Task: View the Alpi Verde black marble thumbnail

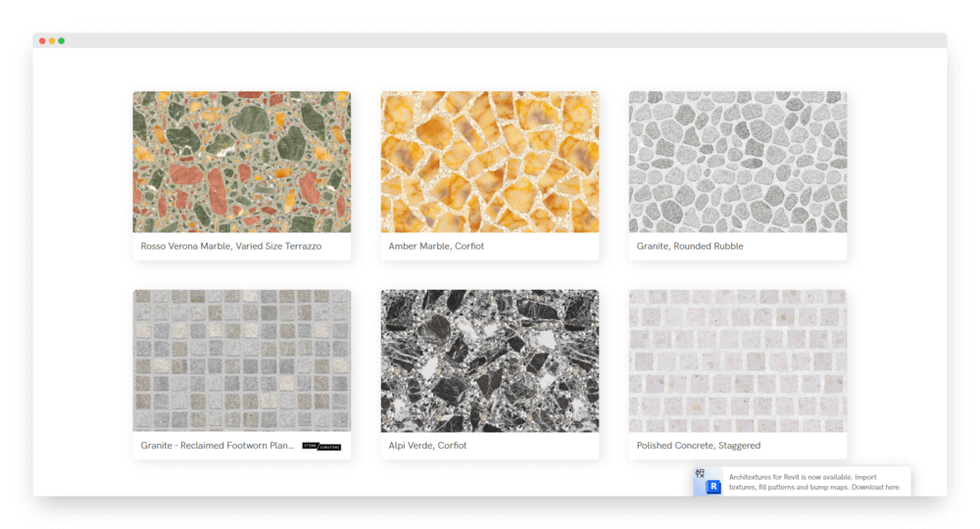Action: [x=489, y=361]
